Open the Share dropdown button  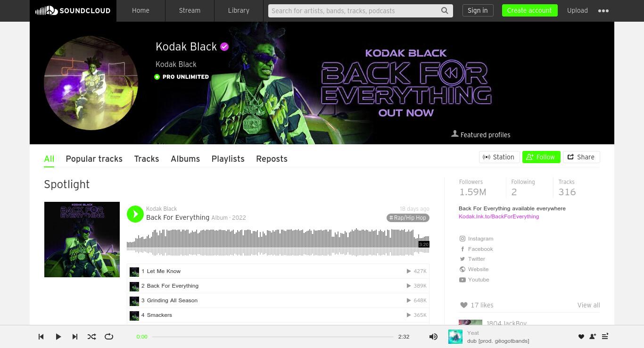581,157
